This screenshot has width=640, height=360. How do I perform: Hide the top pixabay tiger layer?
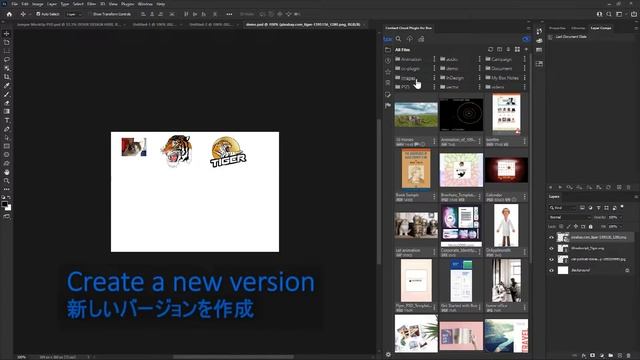pos(551,237)
